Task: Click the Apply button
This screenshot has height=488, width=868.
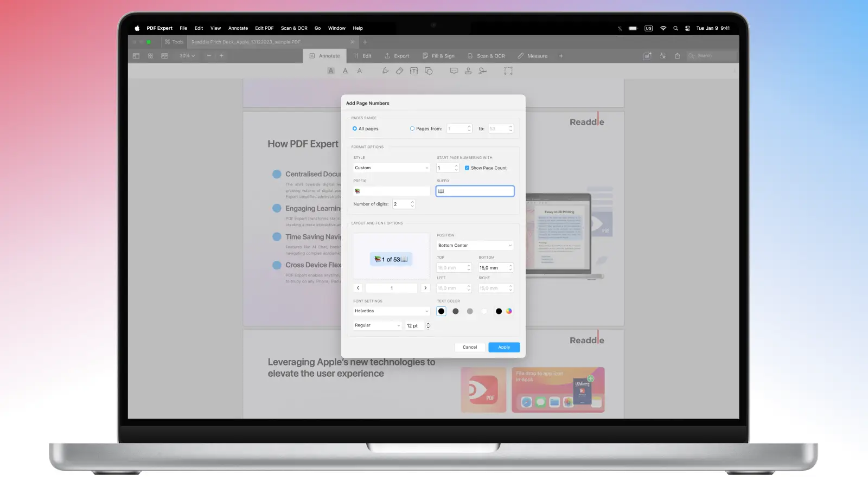Action: (504, 347)
